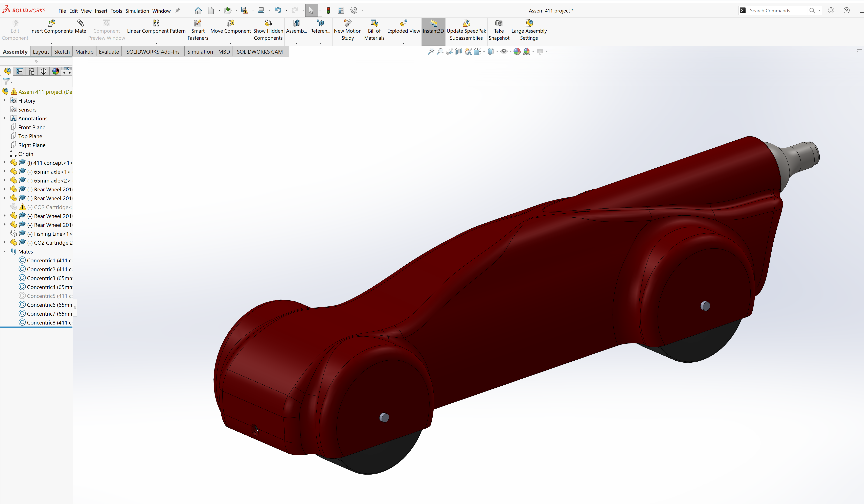Expand the Annotations folder
Image resolution: width=864 pixels, height=504 pixels.
point(4,118)
